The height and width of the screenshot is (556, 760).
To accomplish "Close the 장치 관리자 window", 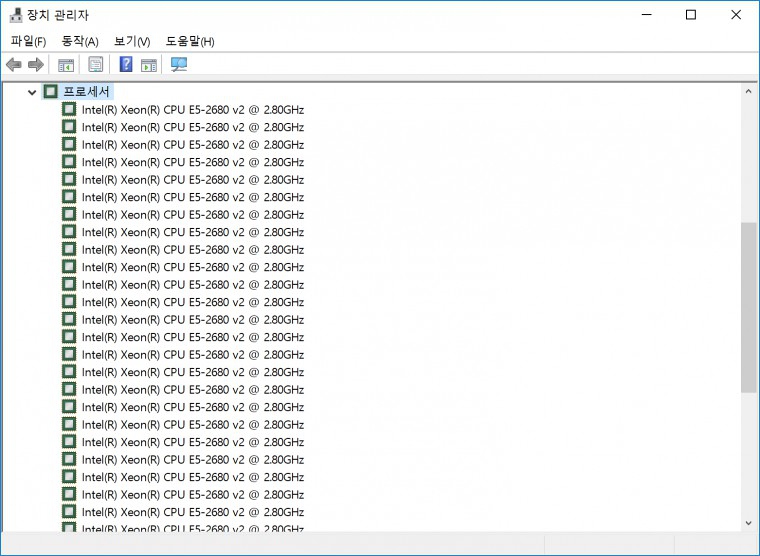I will 736,15.
